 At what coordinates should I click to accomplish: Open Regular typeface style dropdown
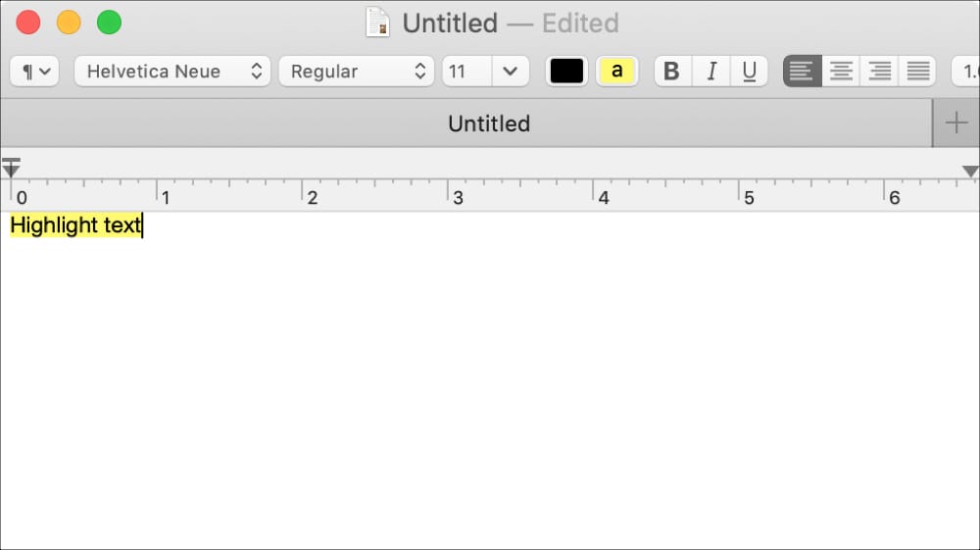[x=357, y=72]
